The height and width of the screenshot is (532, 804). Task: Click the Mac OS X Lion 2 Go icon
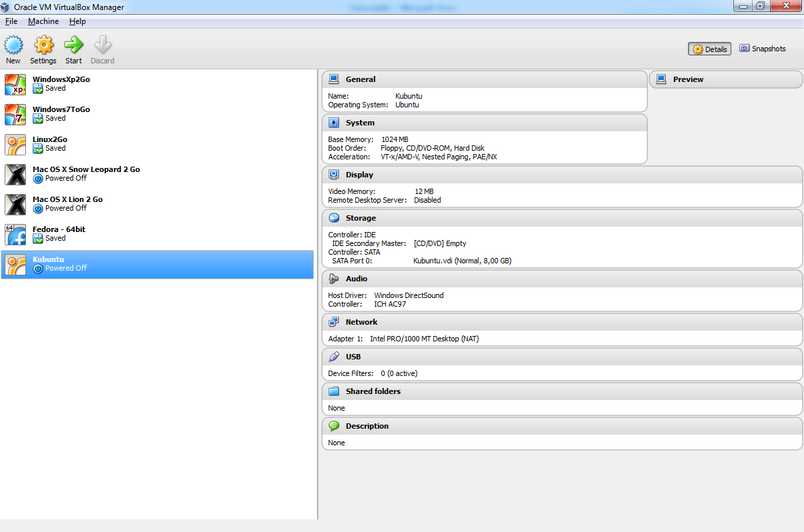coord(15,205)
